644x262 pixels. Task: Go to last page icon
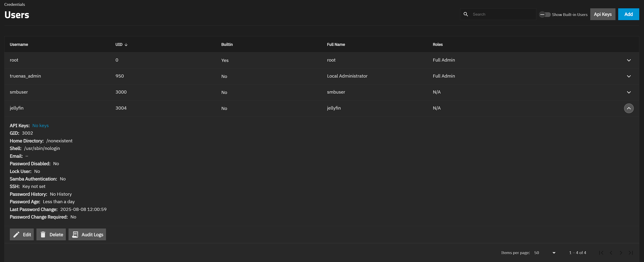[x=630, y=253]
